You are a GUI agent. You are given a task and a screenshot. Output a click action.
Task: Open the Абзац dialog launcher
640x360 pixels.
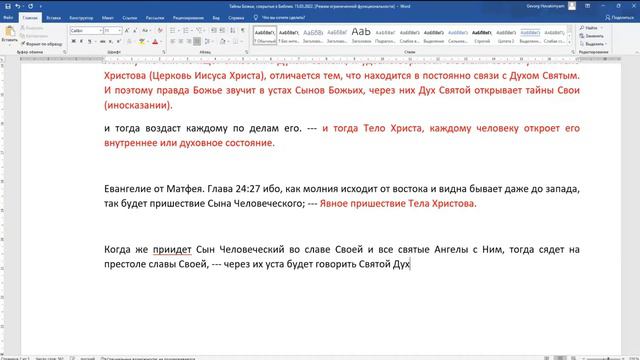(247, 52)
